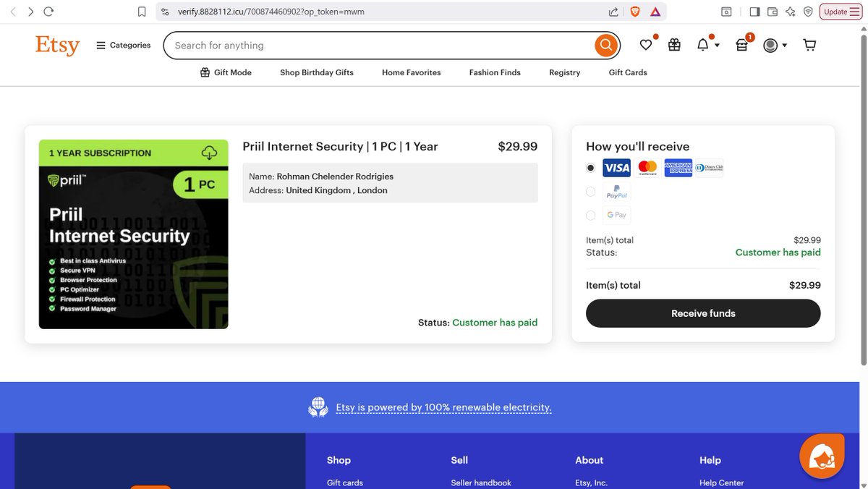The image size is (868, 489).
Task: Open Shop Manager icon with badge
Action: point(741,45)
